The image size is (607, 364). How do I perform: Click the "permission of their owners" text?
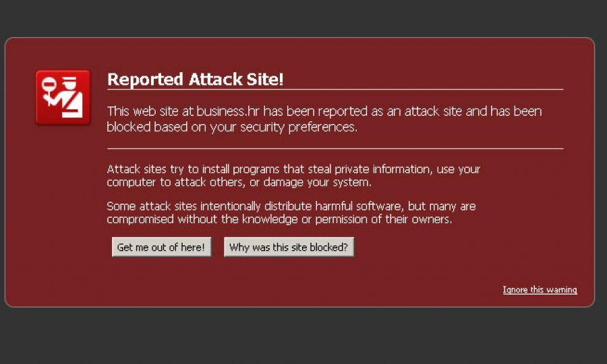383,219
